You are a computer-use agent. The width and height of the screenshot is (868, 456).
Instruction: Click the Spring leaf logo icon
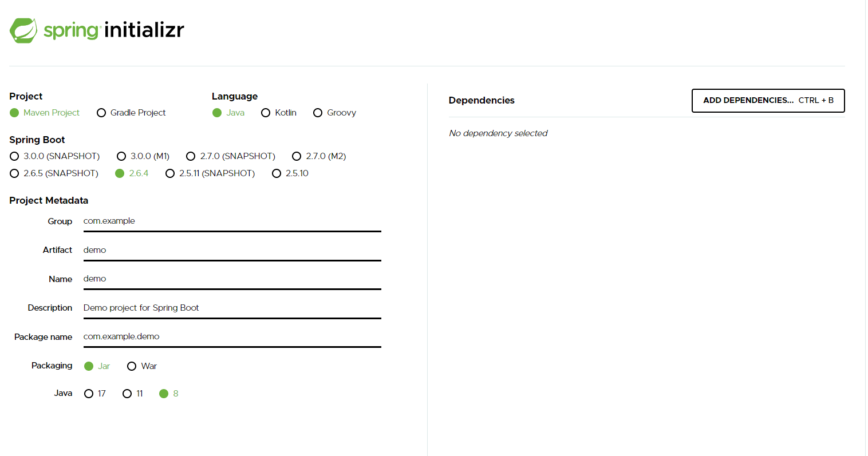point(23,30)
